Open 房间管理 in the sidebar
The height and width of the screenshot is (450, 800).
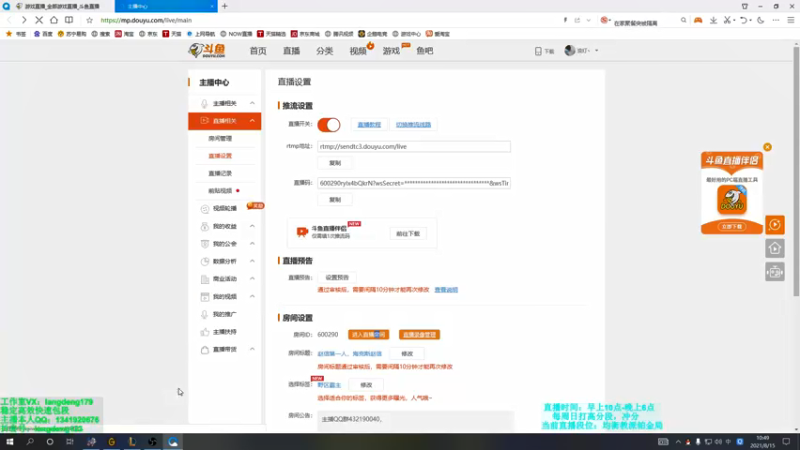[220, 138]
